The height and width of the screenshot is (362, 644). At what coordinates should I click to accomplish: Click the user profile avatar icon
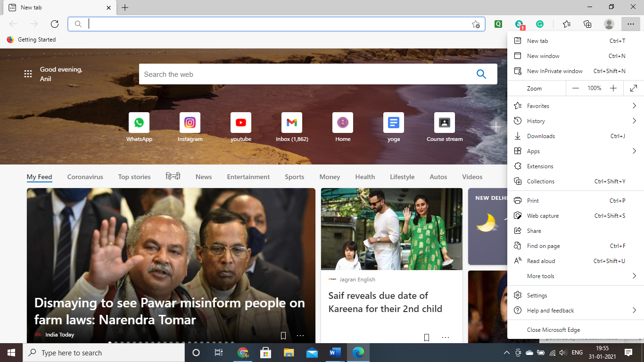click(x=609, y=24)
